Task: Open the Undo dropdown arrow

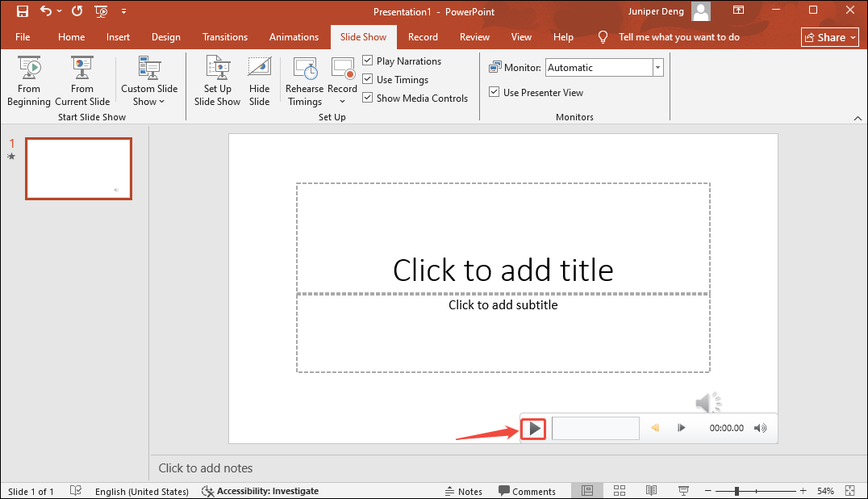Action: pos(58,11)
